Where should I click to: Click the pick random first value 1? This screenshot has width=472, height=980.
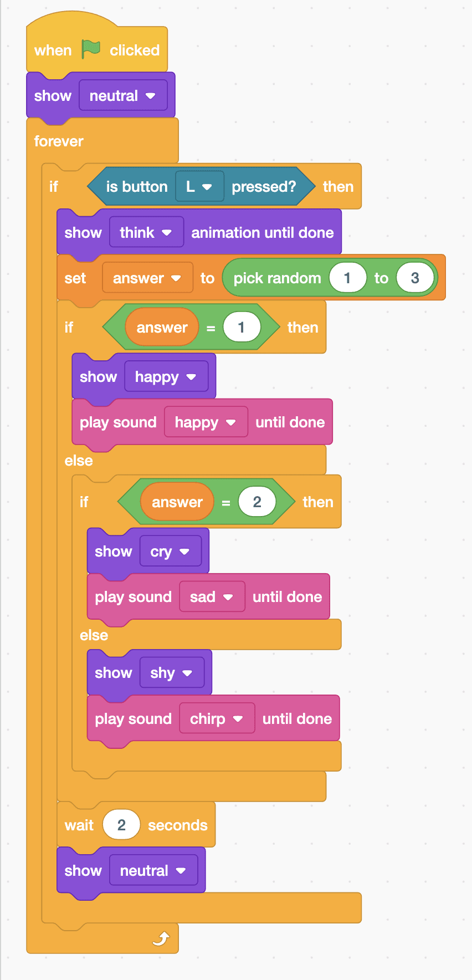point(347,278)
